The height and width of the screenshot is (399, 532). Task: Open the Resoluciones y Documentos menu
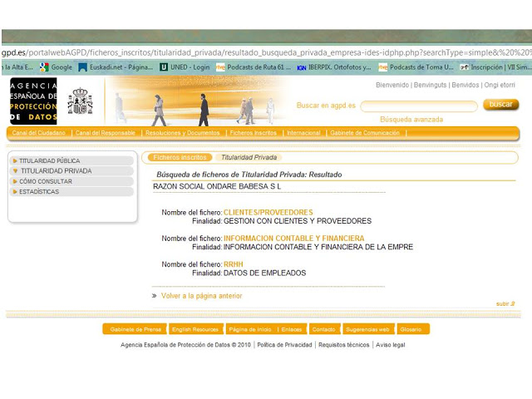click(x=182, y=133)
